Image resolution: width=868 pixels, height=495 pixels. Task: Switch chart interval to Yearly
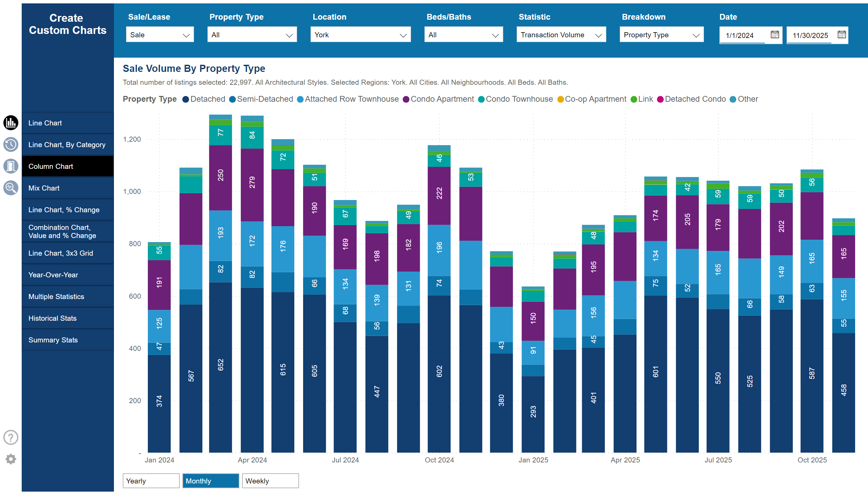tap(151, 481)
